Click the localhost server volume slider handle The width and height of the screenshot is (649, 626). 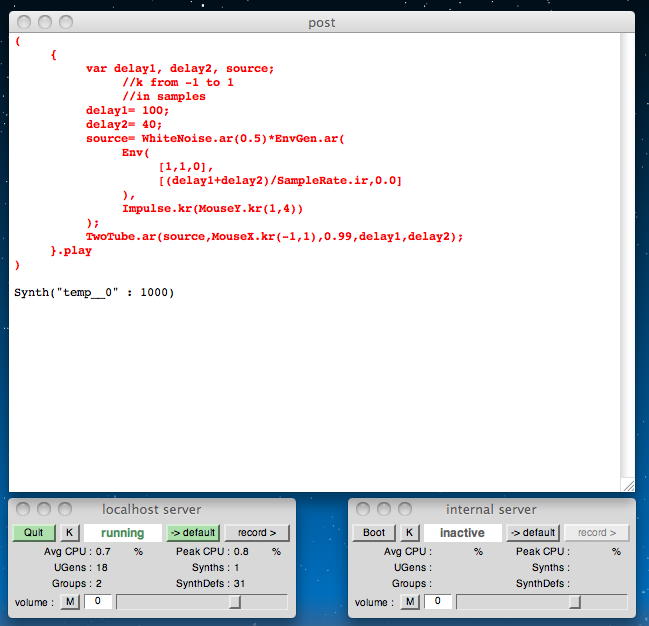coord(235,602)
